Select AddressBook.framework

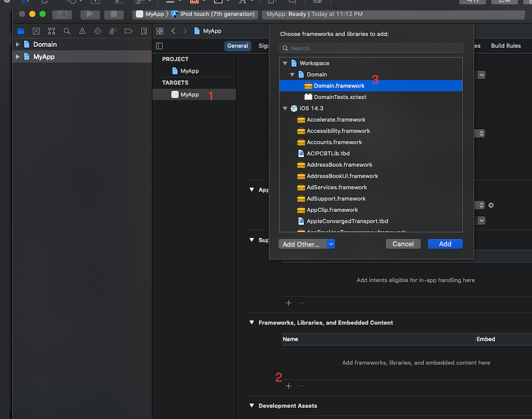pyautogui.click(x=371, y=165)
